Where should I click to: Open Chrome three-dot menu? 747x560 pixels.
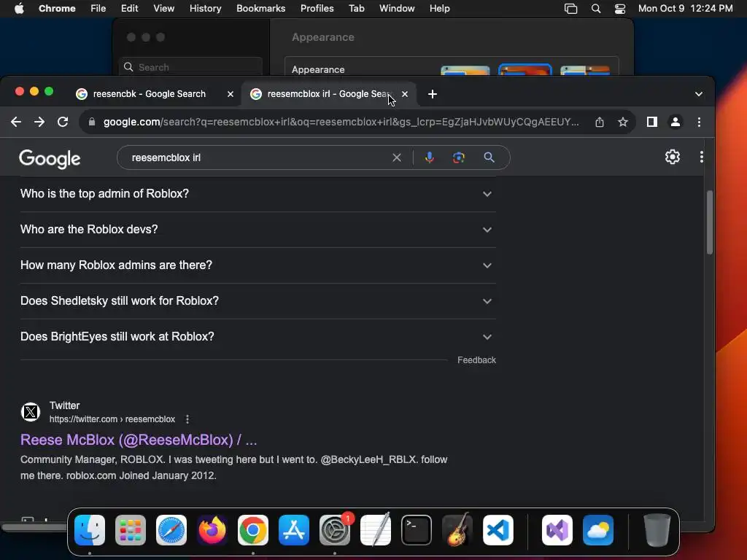click(x=699, y=122)
